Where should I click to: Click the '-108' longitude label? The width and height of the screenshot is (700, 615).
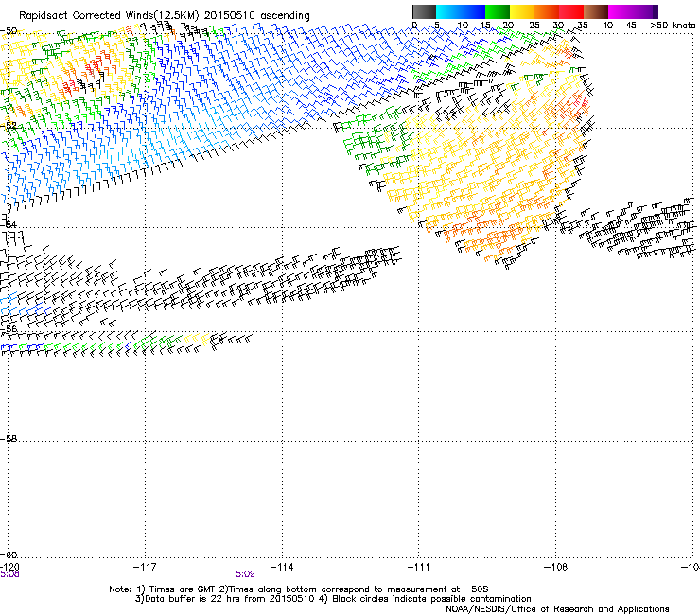(x=556, y=567)
